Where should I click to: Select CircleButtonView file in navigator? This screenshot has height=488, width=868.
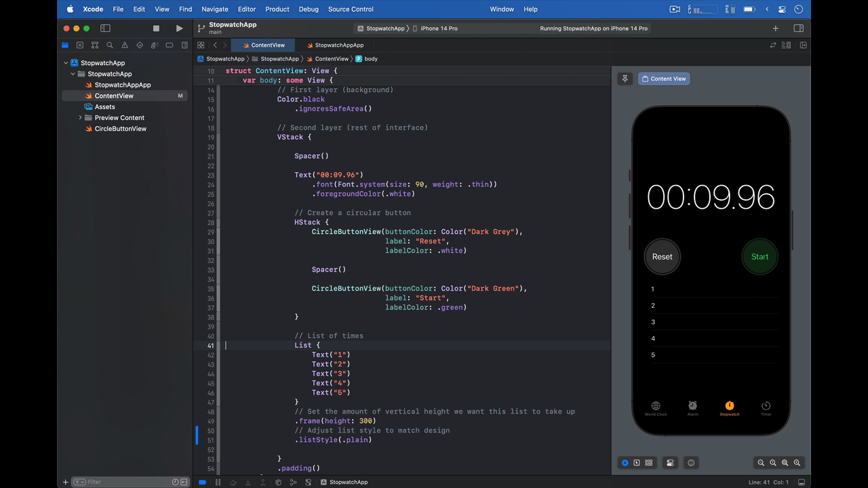[120, 129]
